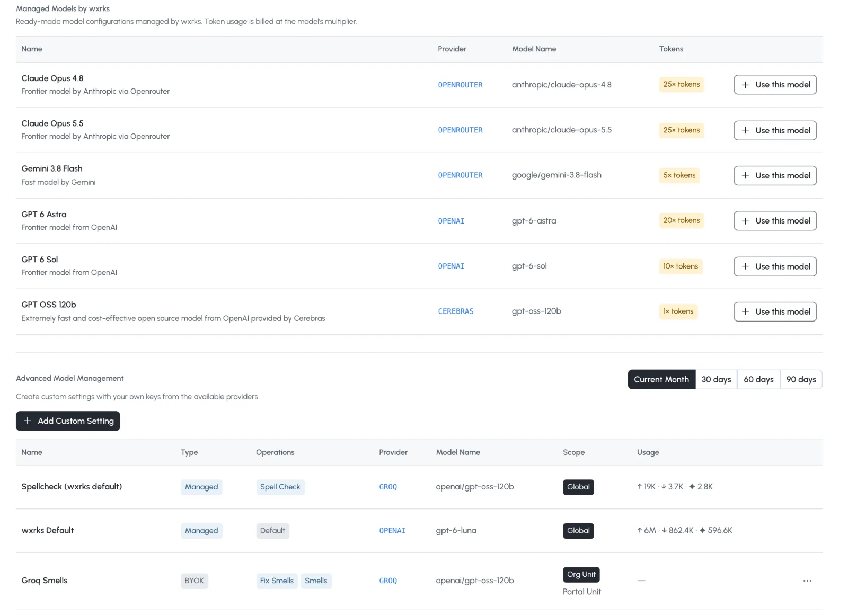This screenshot has height=616, width=848.
Task: Click the 10× tokens badge
Action: [681, 266]
